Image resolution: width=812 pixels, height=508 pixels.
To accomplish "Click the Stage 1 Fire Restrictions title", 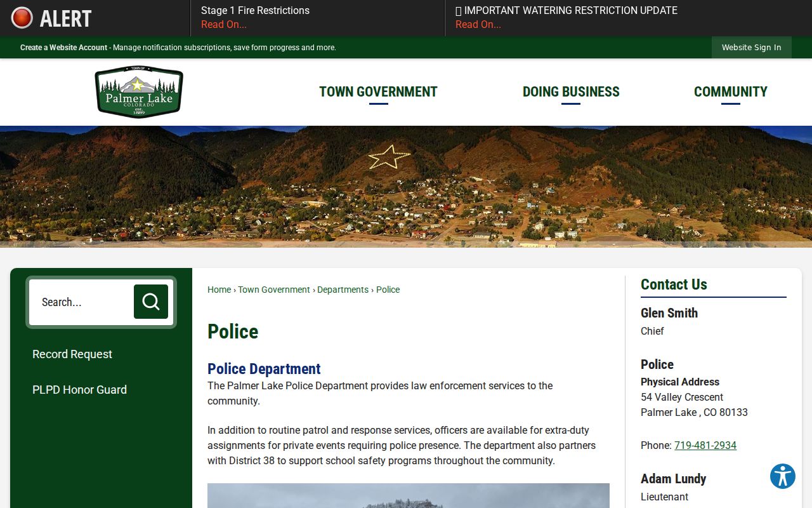I will click(255, 10).
